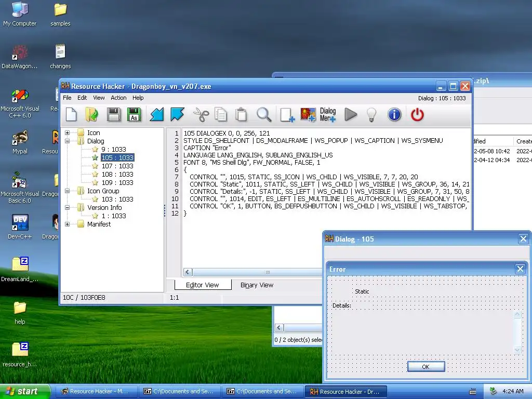Open DataWagon desktop shortcut

point(20,56)
